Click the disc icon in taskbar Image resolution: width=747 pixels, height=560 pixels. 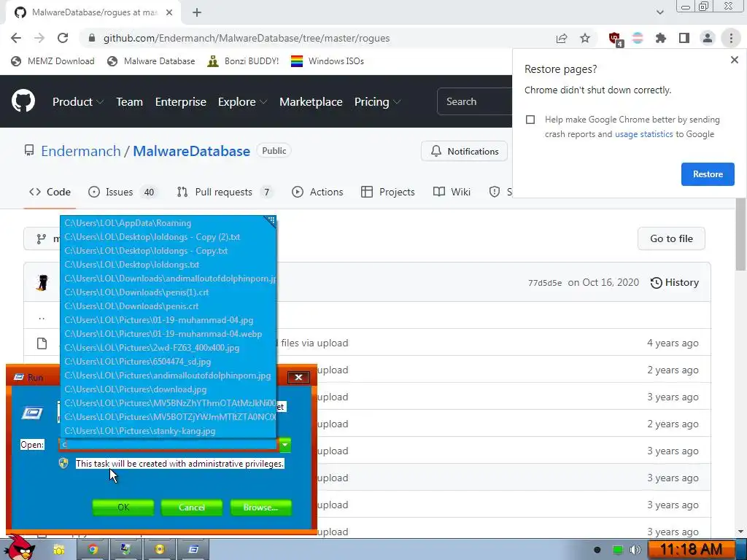click(160, 550)
